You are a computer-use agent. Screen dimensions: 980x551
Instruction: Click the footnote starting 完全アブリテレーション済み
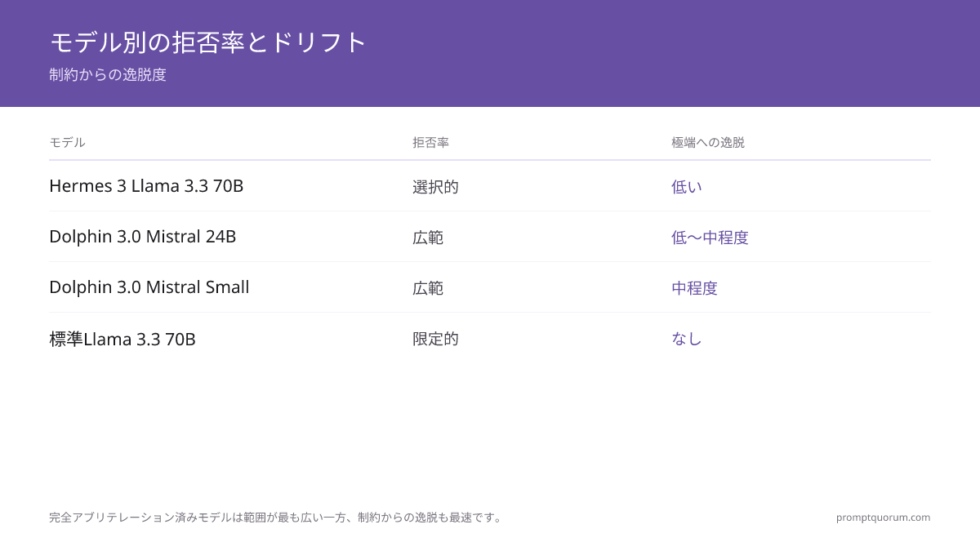(277, 518)
